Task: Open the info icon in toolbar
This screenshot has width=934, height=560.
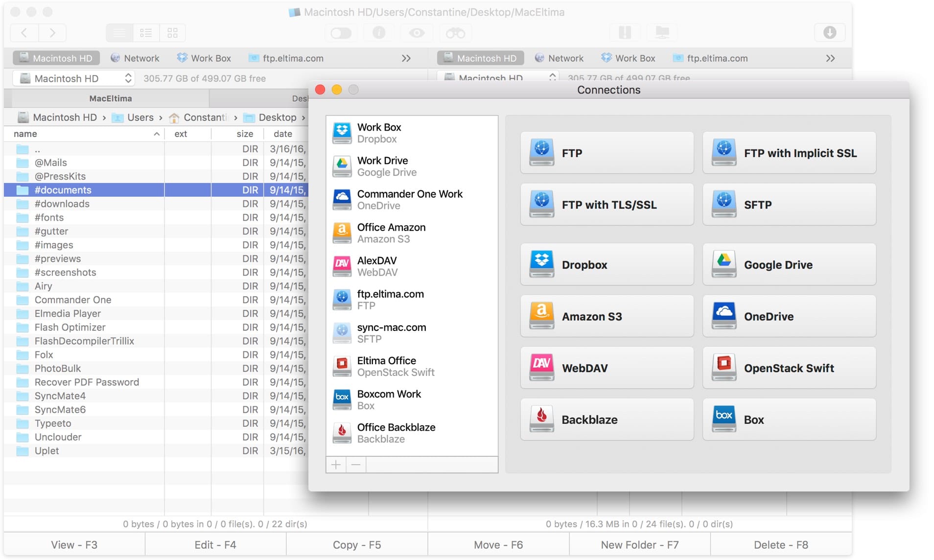Action: (378, 33)
